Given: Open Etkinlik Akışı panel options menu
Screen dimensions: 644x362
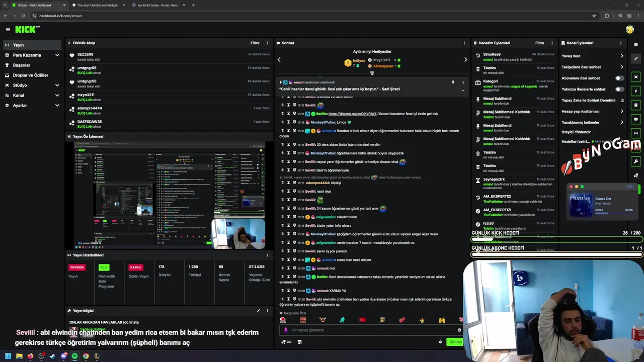Looking at the screenshot, I should pos(267,43).
